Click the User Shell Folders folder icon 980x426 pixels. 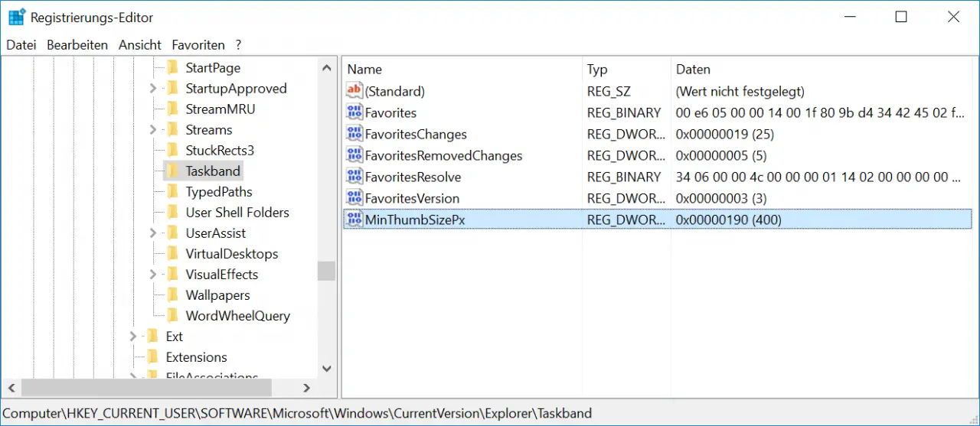[172, 213]
